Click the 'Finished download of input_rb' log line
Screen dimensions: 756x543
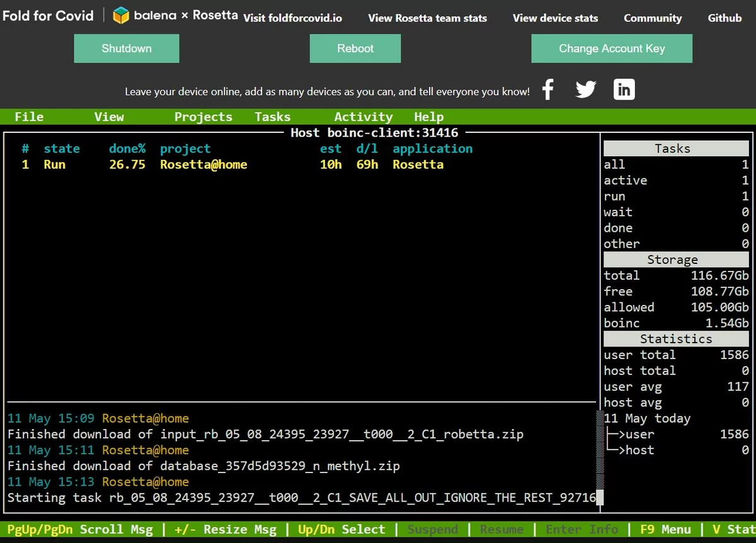tap(265, 434)
